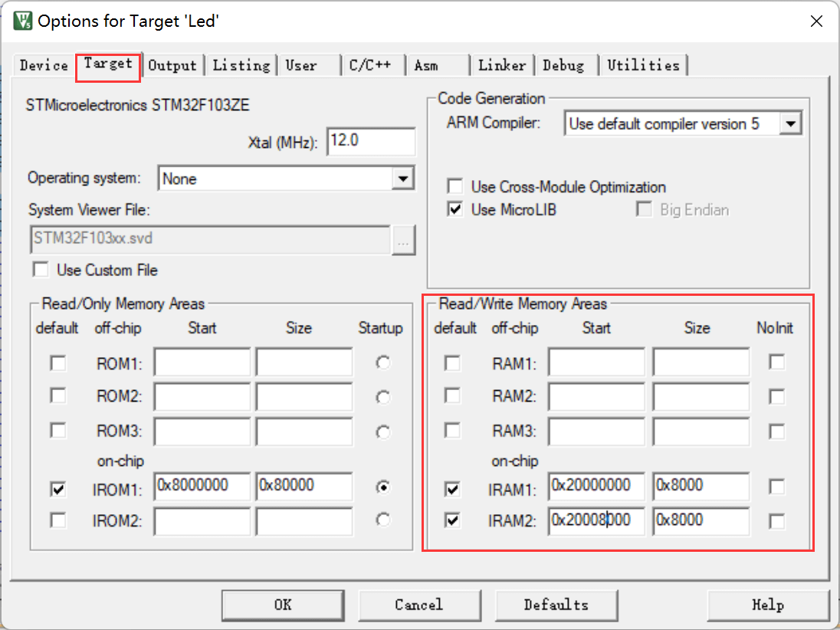Click the Keil uVision icon in title bar
The height and width of the screenshot is (630, 840).
coord(23,21)
